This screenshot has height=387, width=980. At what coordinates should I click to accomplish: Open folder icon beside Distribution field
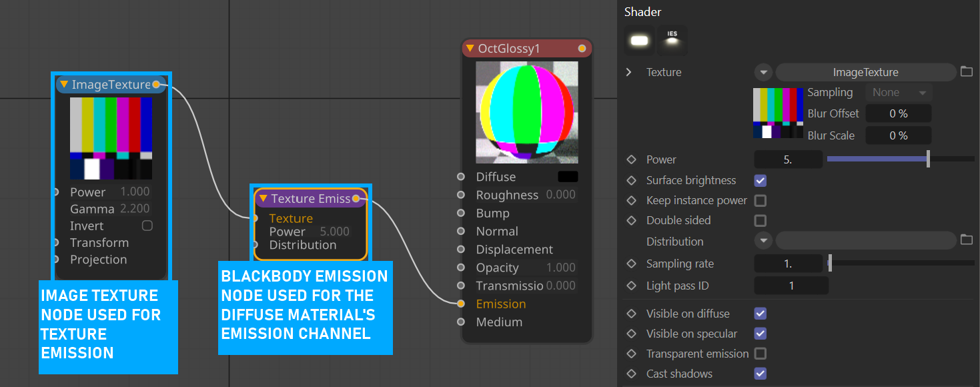point(967,240)
